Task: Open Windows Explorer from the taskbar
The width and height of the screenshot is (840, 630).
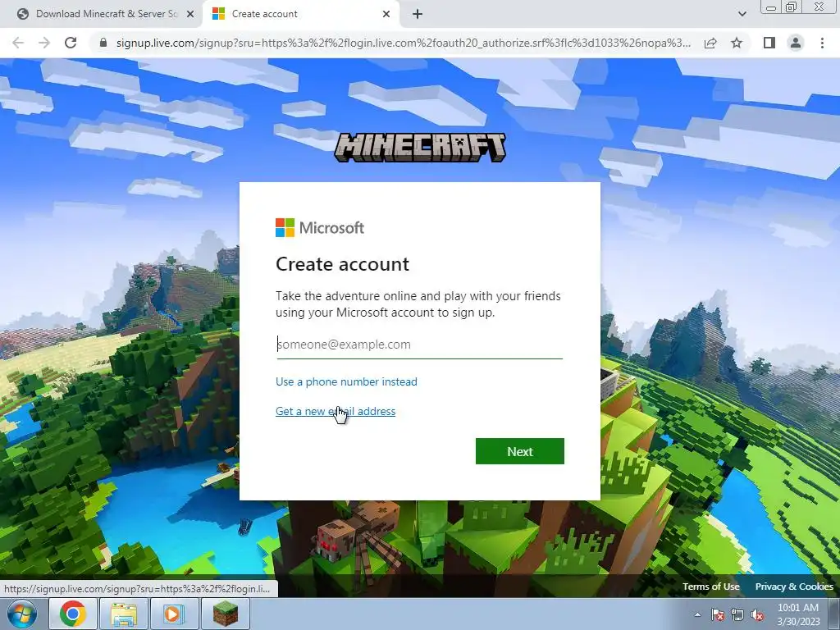Action: tap(124, 614)
